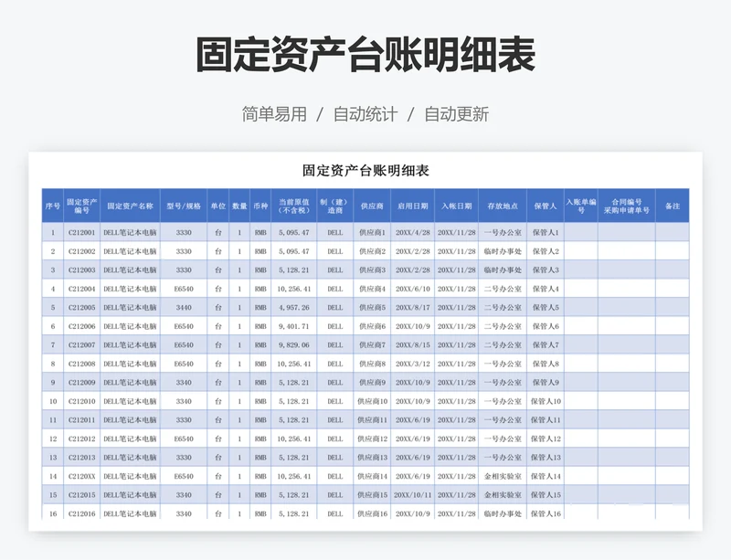This screenshot has height=560, width=731.
Task: Click the 单位 column header
Action: pyautogui.click(x=218, y=206)
